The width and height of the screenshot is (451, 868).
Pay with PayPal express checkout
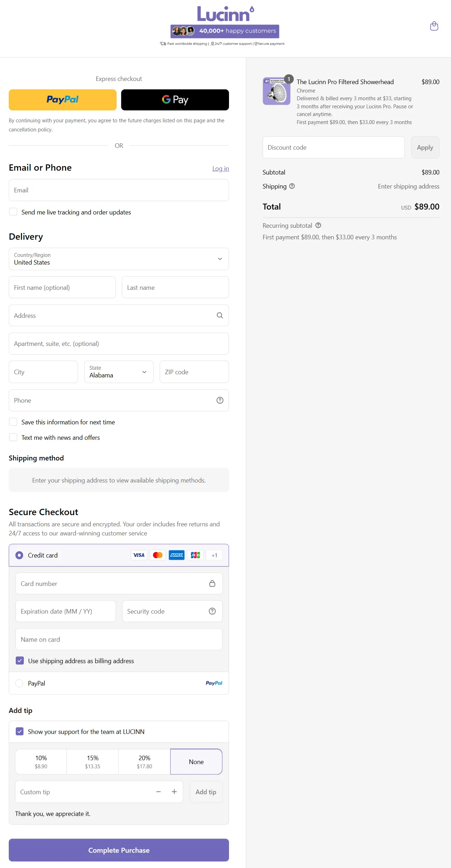coord(63,100)
